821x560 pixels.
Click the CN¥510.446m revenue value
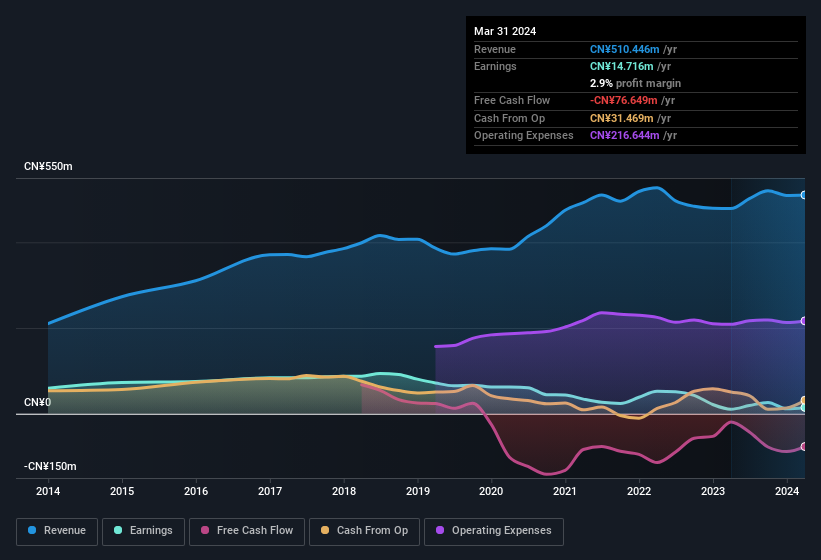click(624, 49)
